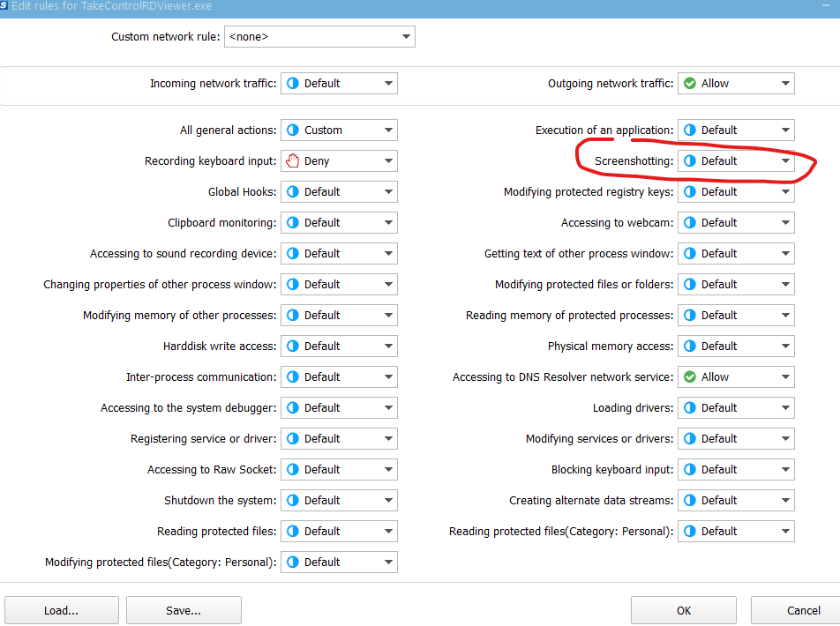Open Modifying services or drivers dropdown
840x626 pixels.
click(736, 439)
